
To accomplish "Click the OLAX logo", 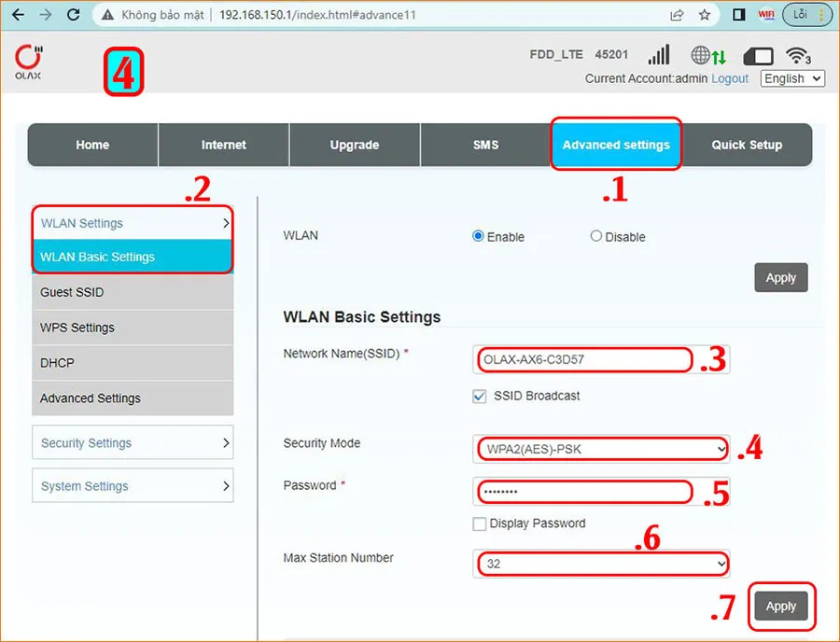I will tap(28, 62).
